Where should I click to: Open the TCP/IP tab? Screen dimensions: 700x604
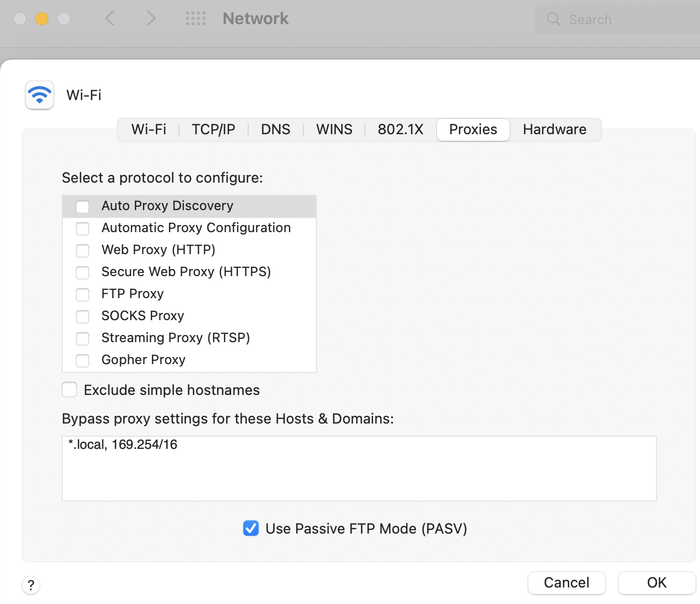pos(213,130)
